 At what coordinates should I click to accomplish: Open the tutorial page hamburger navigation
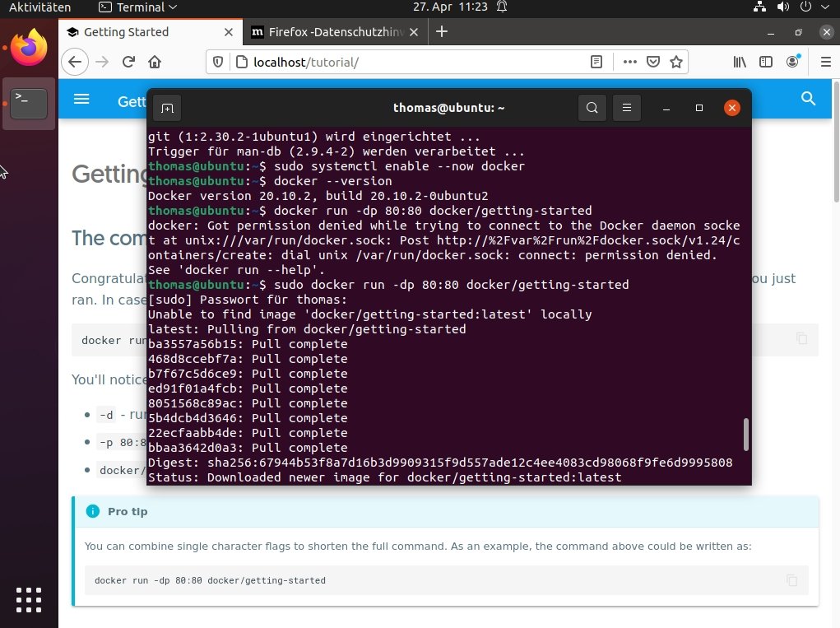pyautogui.click(x=81, y=99)
